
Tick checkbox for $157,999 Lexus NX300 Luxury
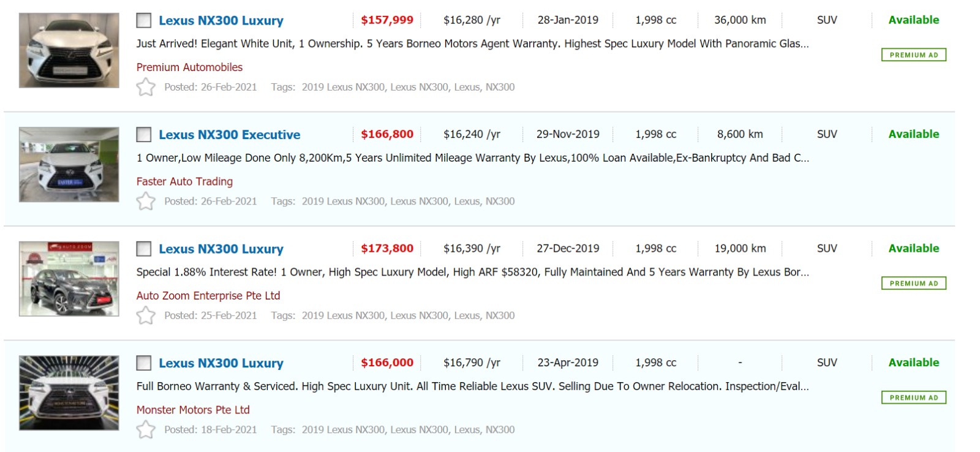pyautogui.click(x=144, y=21)
